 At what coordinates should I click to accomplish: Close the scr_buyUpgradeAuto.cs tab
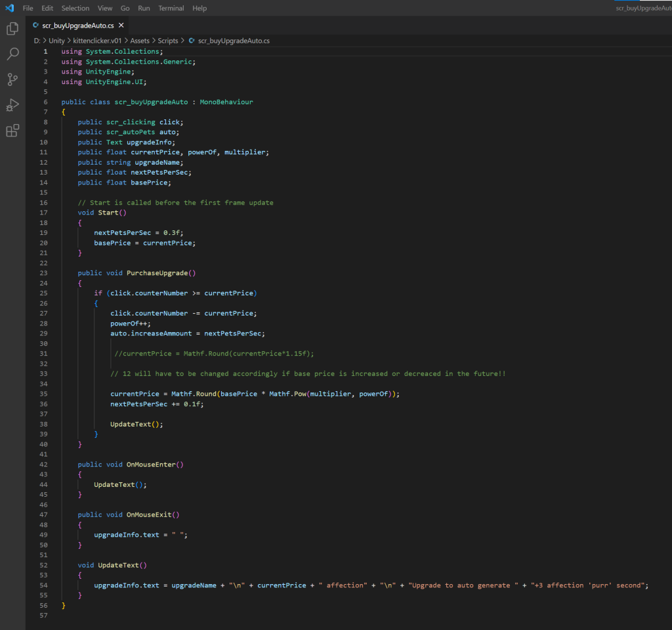pos(121,26)
